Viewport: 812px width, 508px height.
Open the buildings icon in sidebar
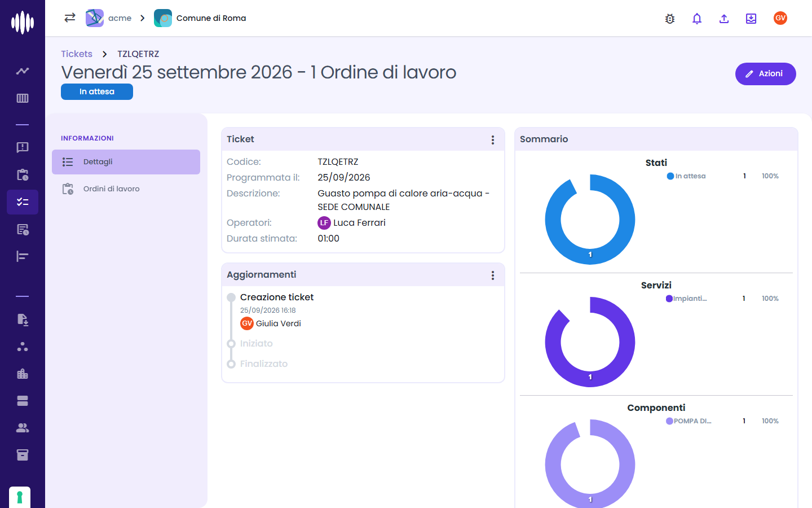[x=23, y=374]
